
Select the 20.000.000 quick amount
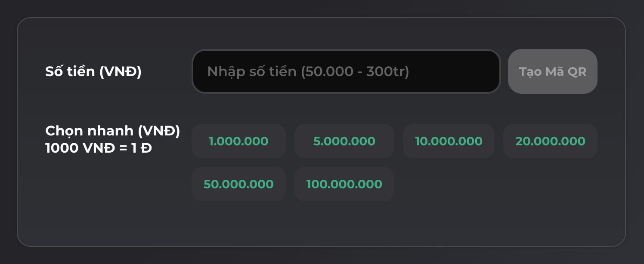(550, 141)
